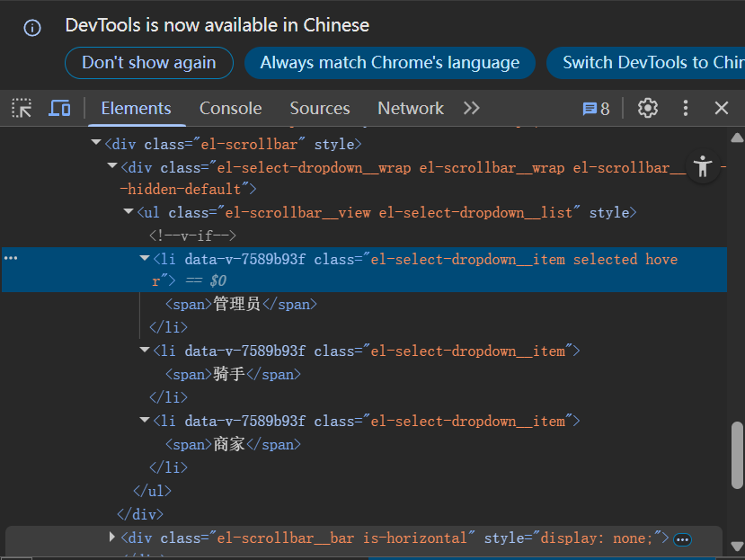Collapse the el-select-dropdown__wrap div node
745x560 pixels.
[112, 165]
